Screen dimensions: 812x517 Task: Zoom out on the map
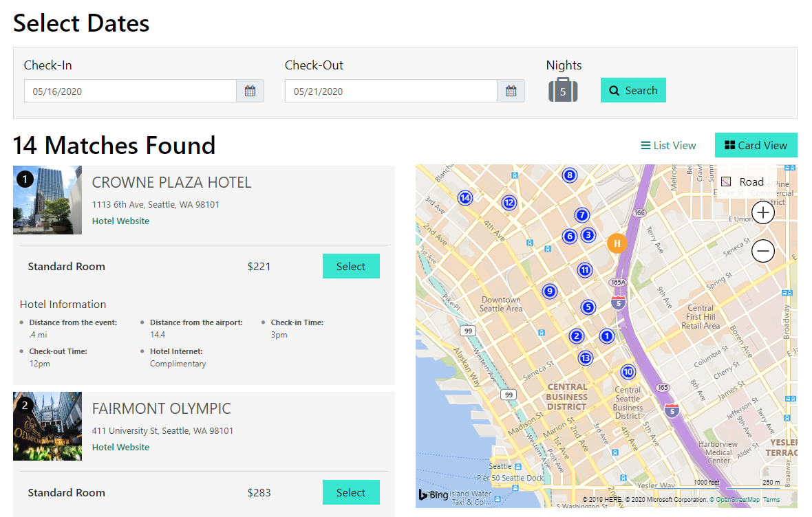pyautogui.click(x=763, y=251)
